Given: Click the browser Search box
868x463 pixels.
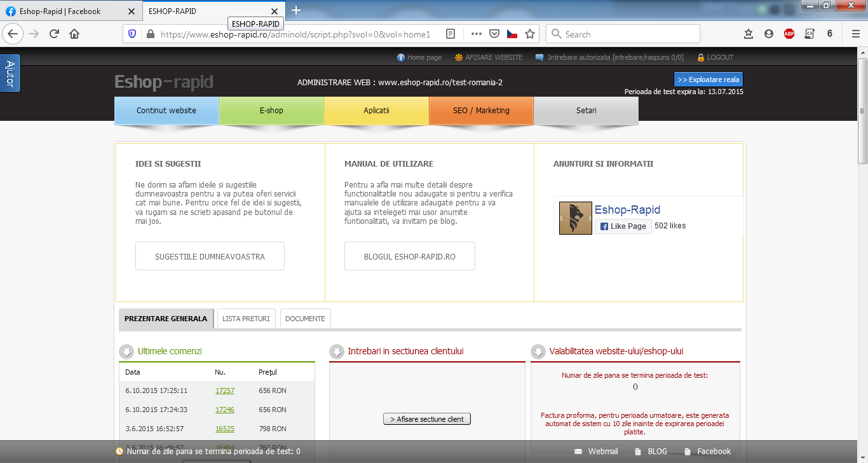Looking at the screenshot, I should pos(623,34).
